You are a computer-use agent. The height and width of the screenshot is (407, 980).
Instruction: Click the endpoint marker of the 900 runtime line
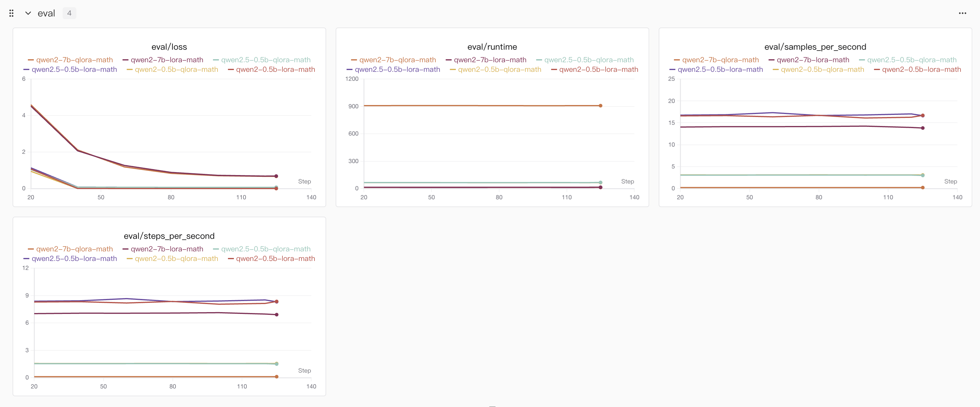pyautogui.click(x=600, y=106)
